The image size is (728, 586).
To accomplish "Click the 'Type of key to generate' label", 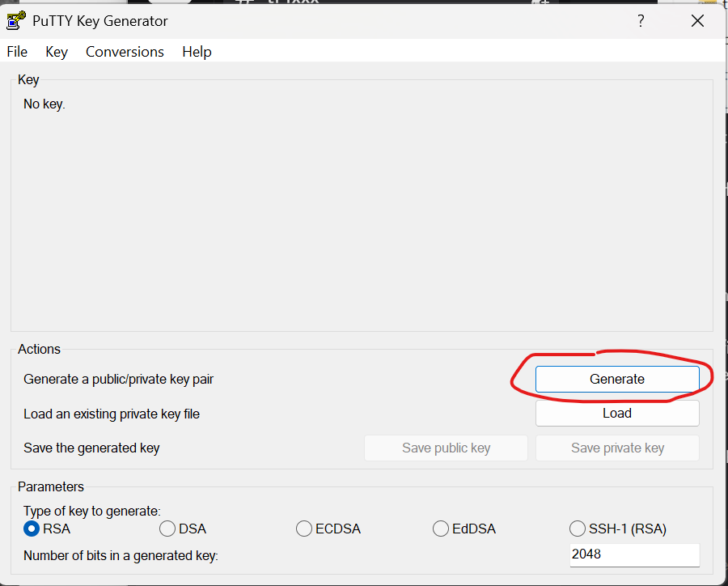I will point(92,511).
